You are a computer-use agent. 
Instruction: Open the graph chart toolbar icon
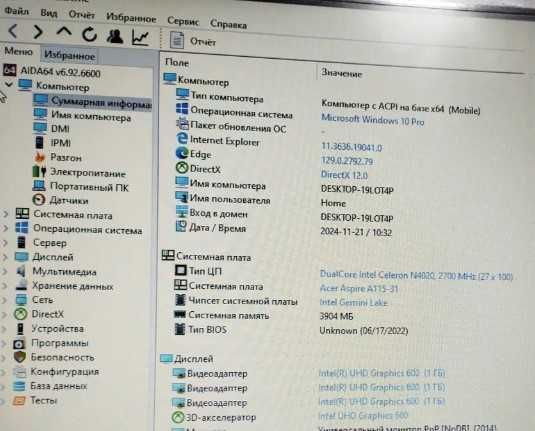tap(140, 38)
